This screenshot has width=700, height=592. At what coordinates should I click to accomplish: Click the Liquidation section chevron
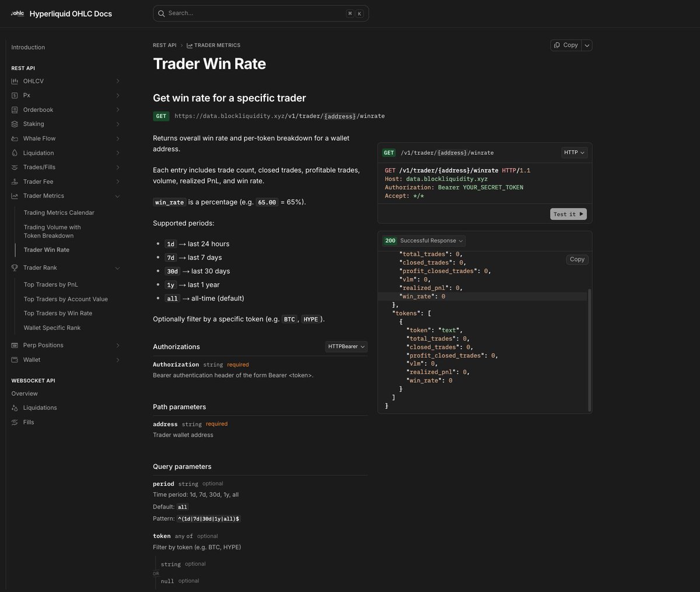pos(118,153)
